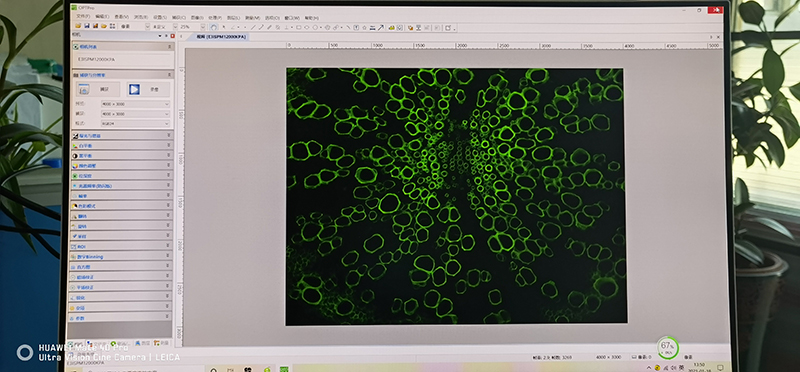Click the save disk toolbar icon
The width and height of the screenshot is (800, 372).
coord(87,26)
